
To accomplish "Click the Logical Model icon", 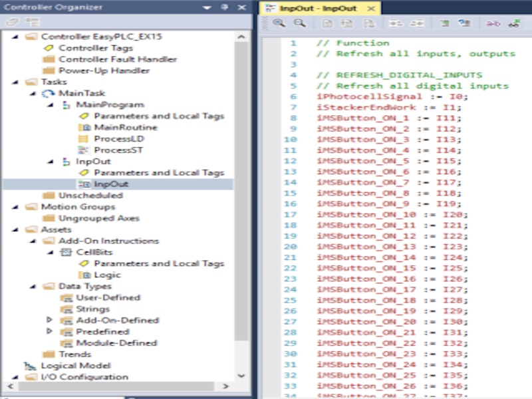I will click(x=31, y=366).
